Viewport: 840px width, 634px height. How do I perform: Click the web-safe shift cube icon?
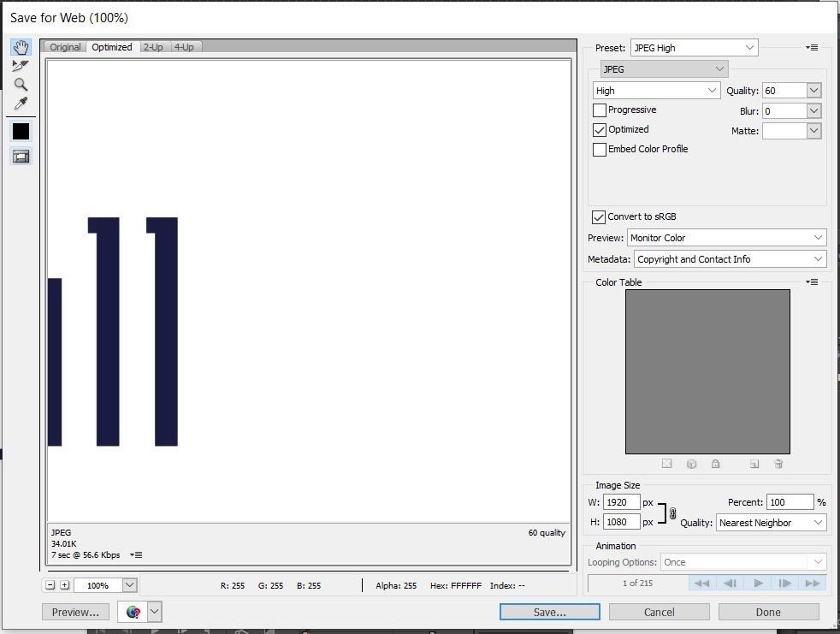pos(692,464)
